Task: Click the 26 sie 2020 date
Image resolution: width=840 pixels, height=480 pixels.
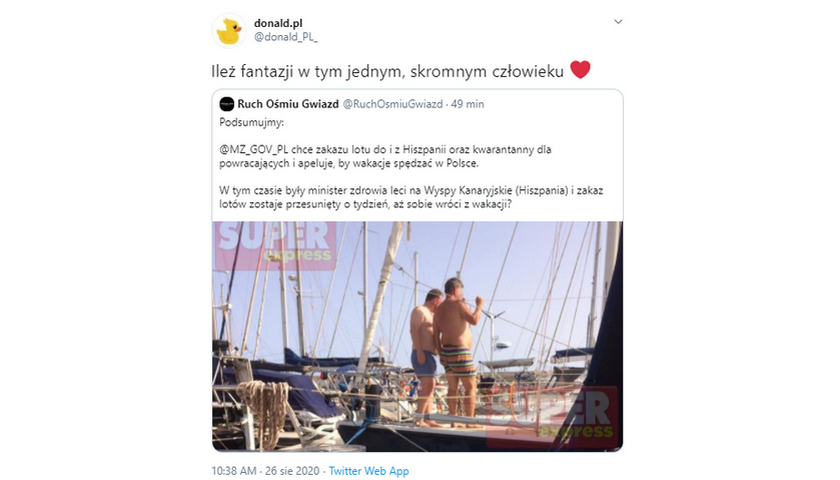Action: [292, 471]
